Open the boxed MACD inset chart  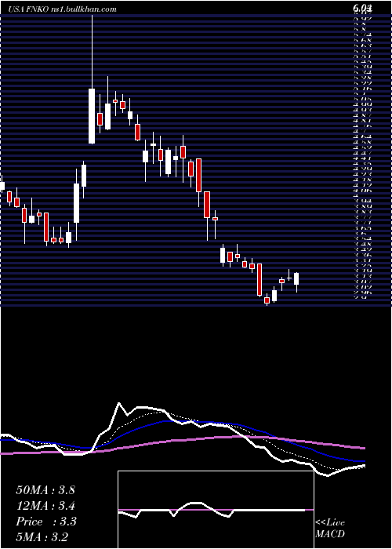click(x=216, y=510)
